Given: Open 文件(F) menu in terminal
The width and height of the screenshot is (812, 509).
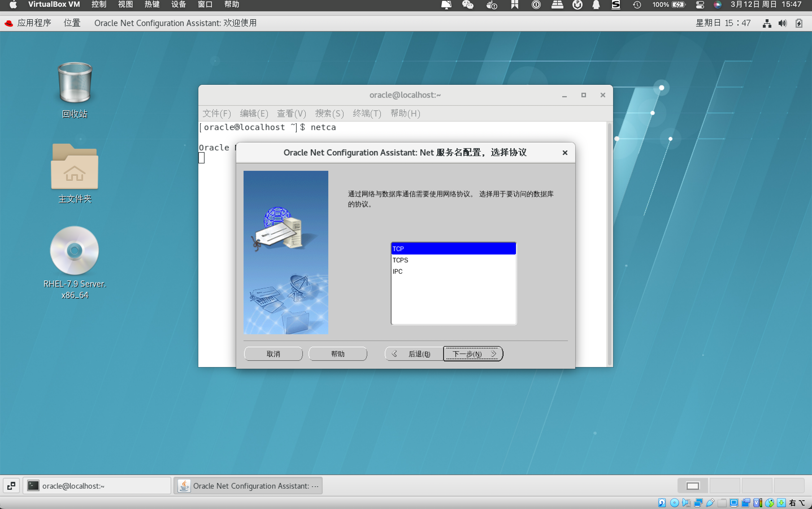Looking at the screenshot, I should coord(217,113).
